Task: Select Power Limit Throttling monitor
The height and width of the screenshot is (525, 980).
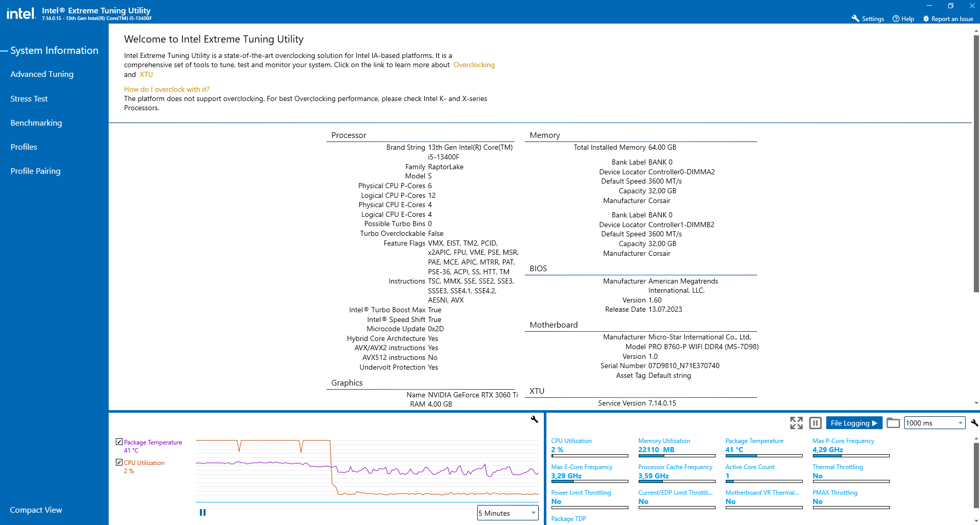Action: click(589, 500)
